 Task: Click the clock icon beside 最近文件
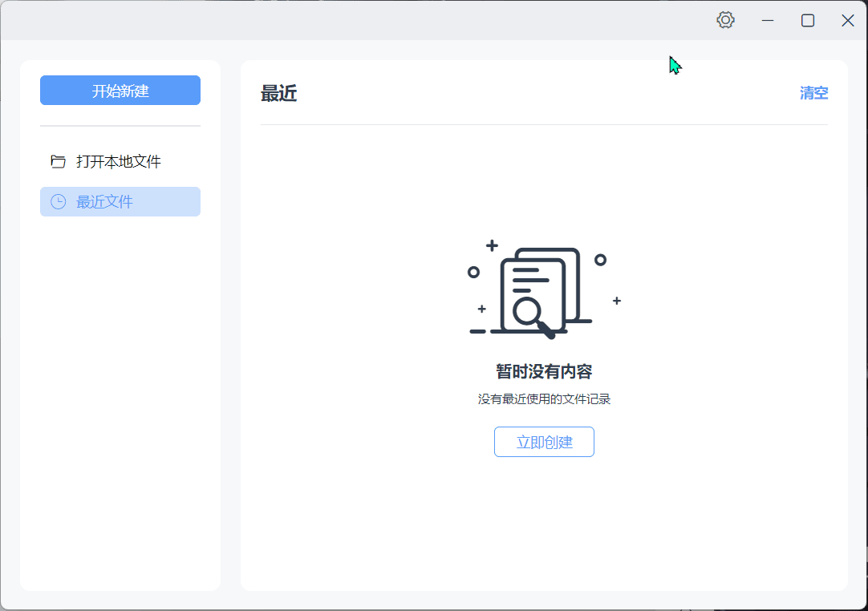click(57, 201)
